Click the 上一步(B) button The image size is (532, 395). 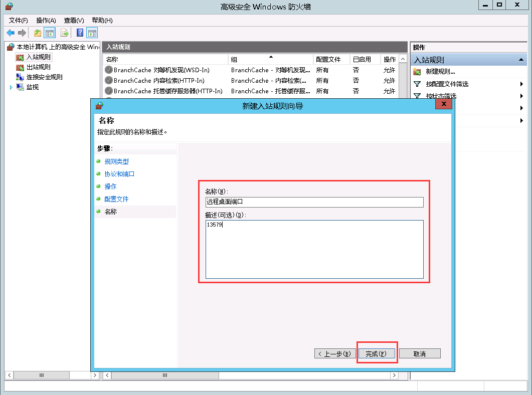click(335, 353)
